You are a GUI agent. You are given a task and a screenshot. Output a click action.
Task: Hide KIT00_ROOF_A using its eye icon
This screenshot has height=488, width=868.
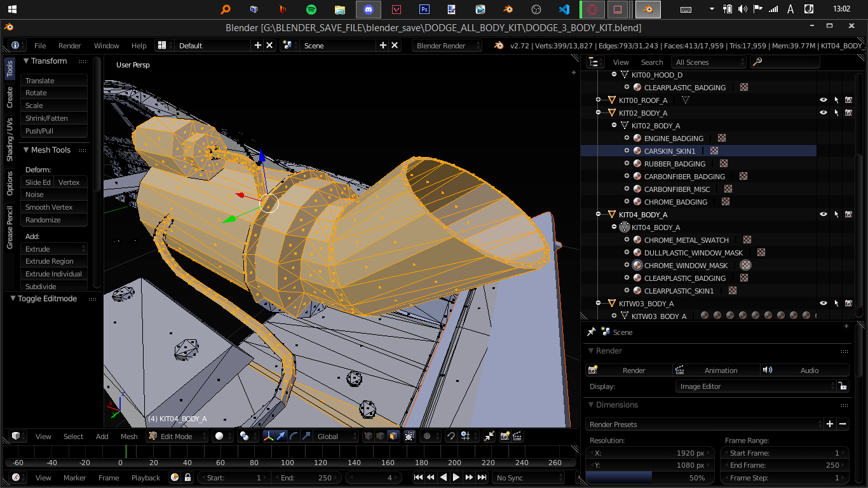click(824, 100)
